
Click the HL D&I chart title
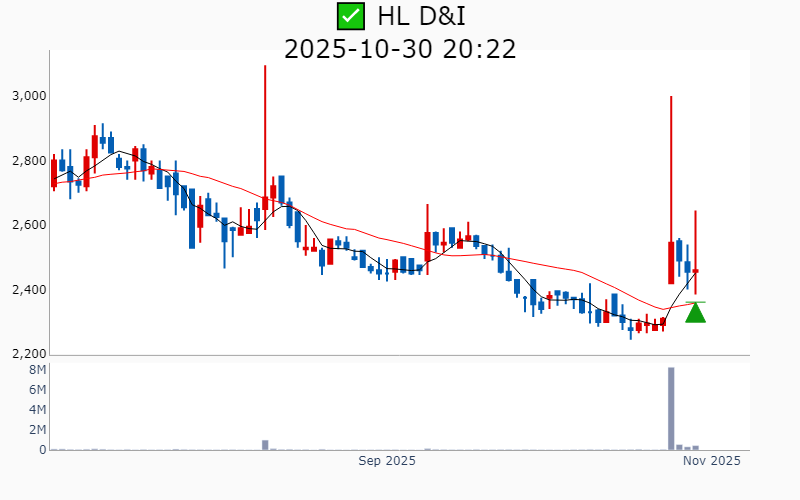(x=421, y=16)
